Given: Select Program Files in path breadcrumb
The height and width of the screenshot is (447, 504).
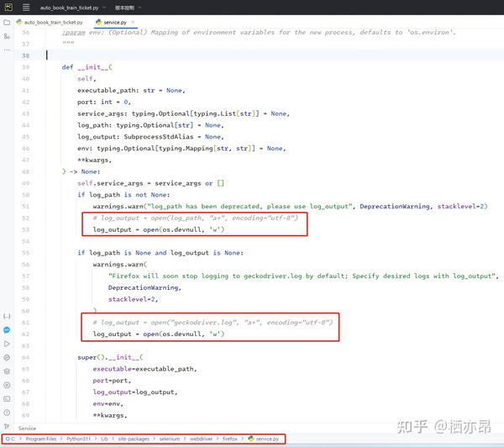Looking at the screenshot, I should (x=41, y=439).
